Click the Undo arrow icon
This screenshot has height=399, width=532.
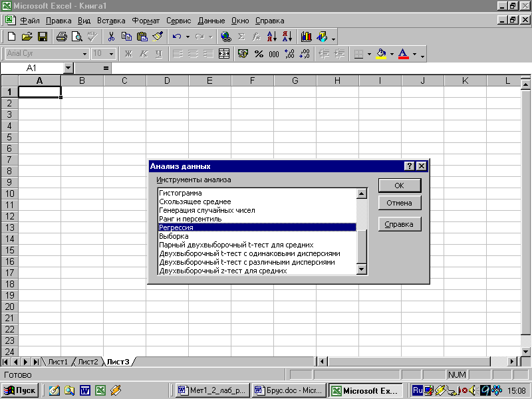(x=177, y=37)
